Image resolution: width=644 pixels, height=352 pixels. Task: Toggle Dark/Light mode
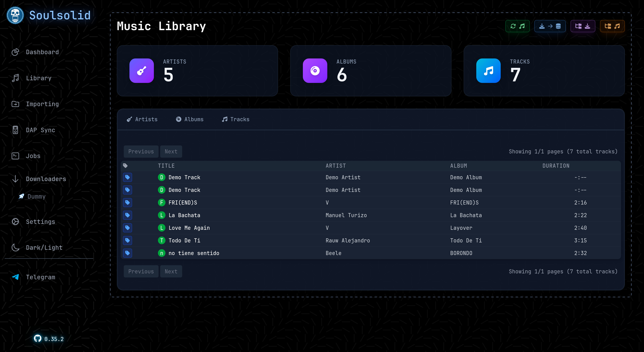[44, 247]
